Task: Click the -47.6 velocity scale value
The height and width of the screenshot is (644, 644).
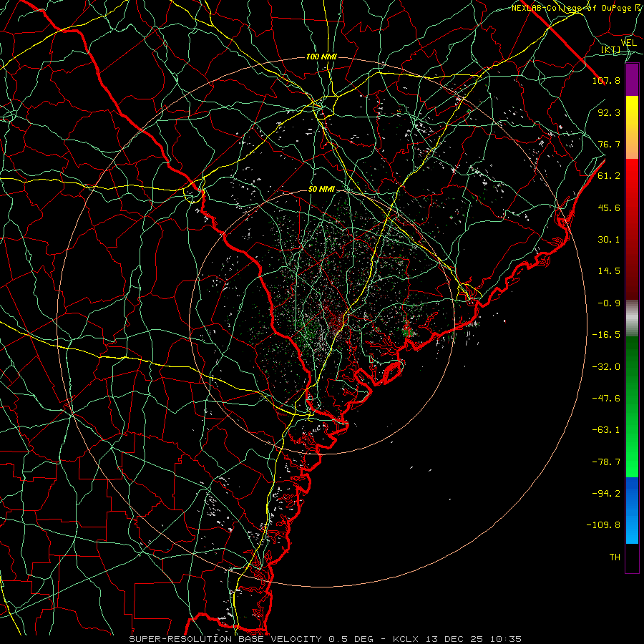Action: click(x=606, y=399)
